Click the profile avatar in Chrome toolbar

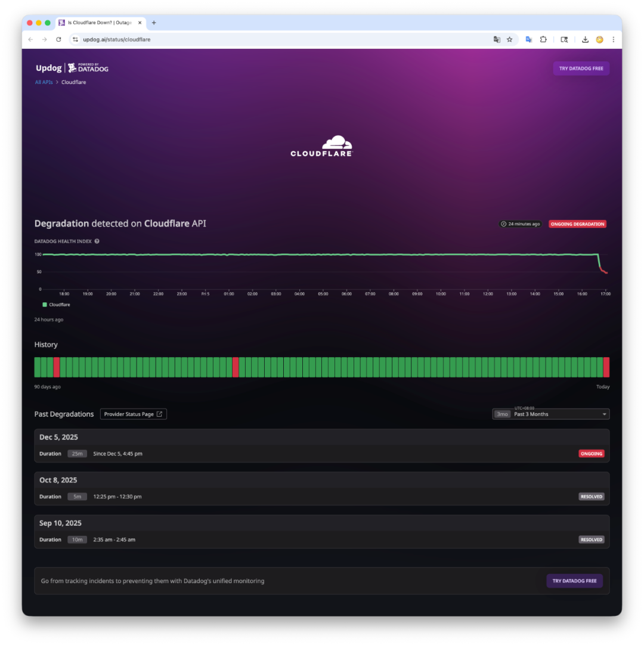[599, 39]
